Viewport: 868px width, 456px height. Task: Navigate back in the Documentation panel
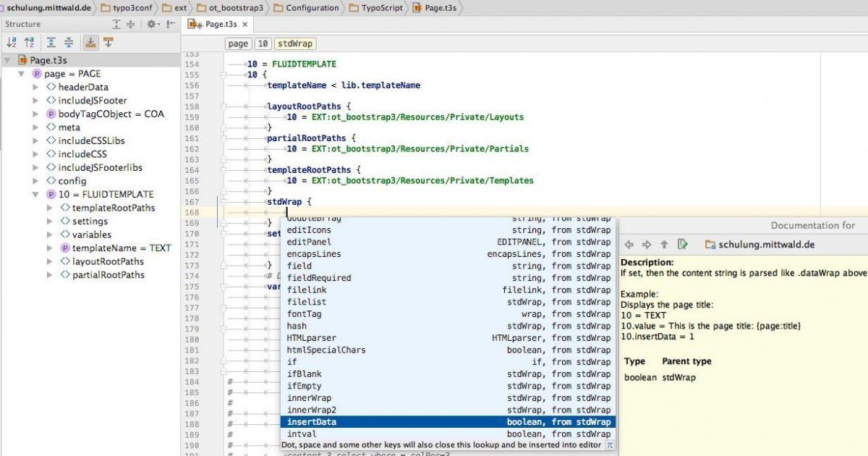(629, 244)
